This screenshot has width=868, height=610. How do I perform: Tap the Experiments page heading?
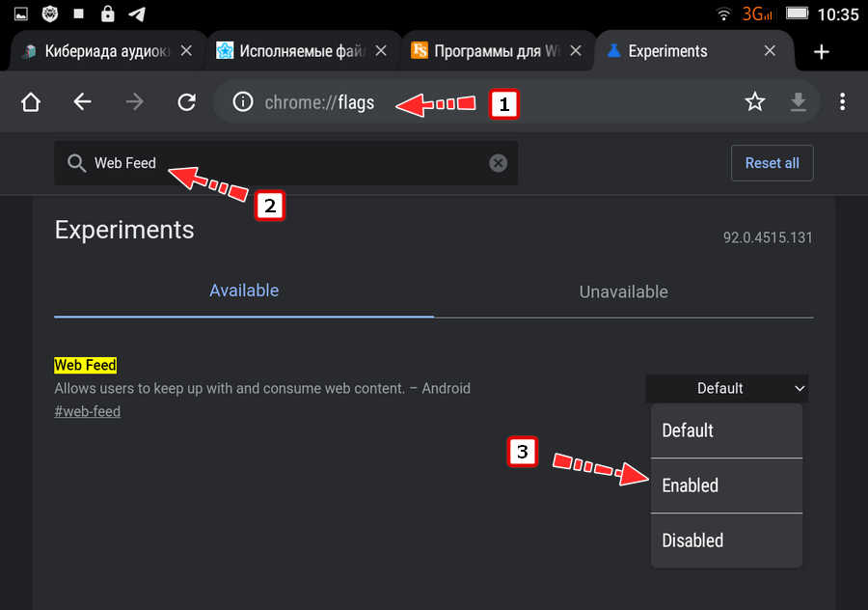pyautogui.click(x=124, y=230)
